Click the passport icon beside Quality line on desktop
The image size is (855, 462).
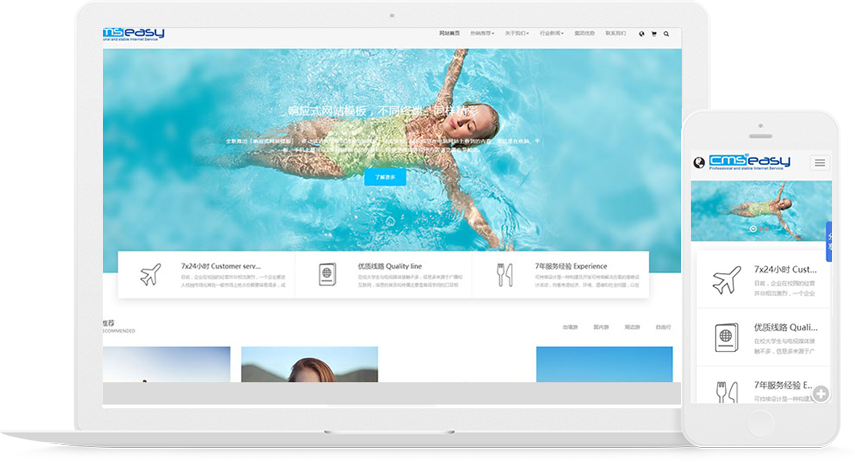click(326, 275)
